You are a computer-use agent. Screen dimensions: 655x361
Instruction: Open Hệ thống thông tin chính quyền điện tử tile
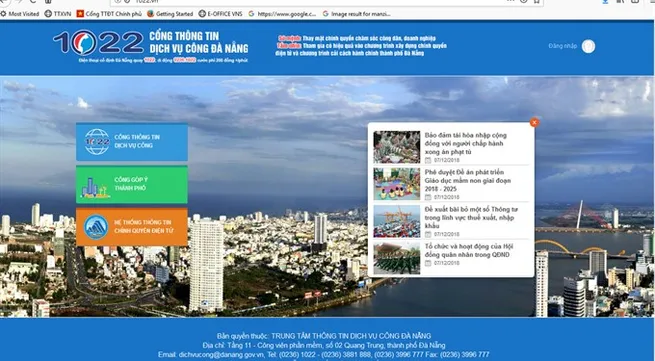pyautogui.click(x=132, y=227)
